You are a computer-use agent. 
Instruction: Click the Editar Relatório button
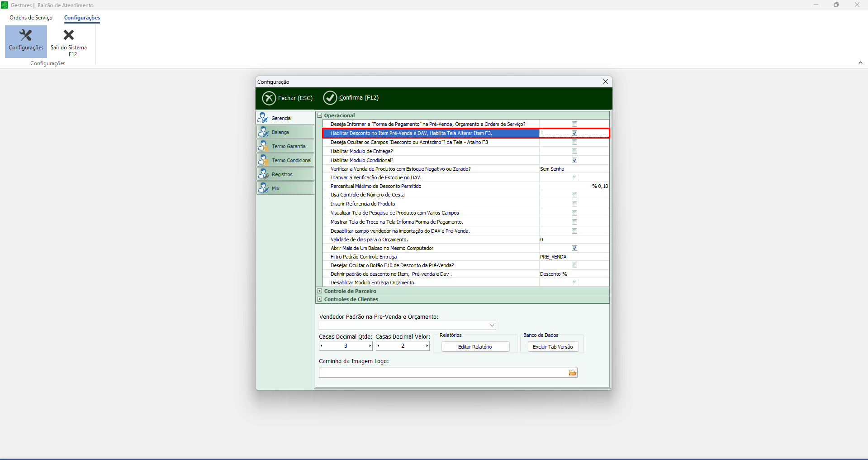[475, 347]
